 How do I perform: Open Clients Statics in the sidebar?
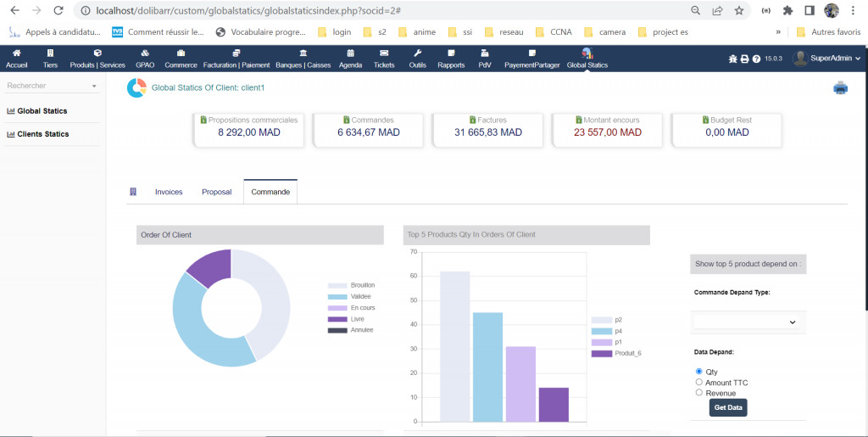[43, 134]
